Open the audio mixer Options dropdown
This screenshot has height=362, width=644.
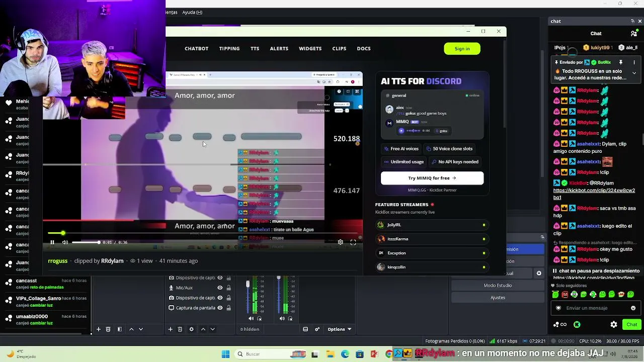[339, 329]
